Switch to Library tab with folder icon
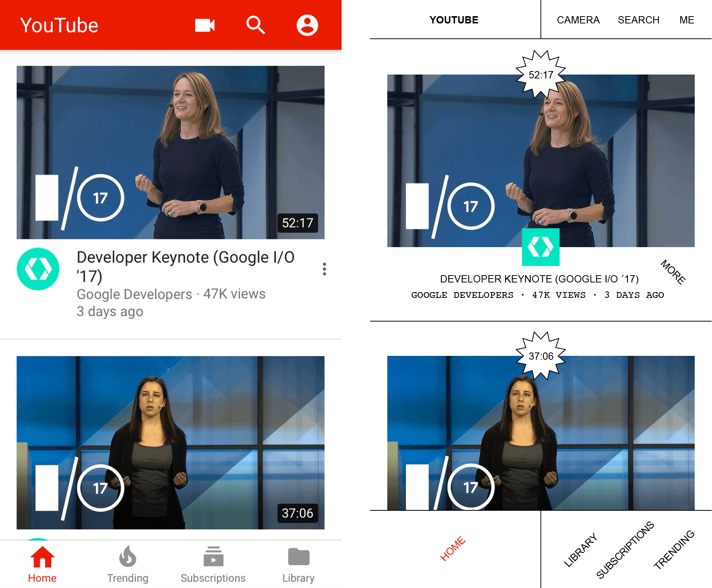Screen dimensions: 712x588 click(x=299, y=565)
